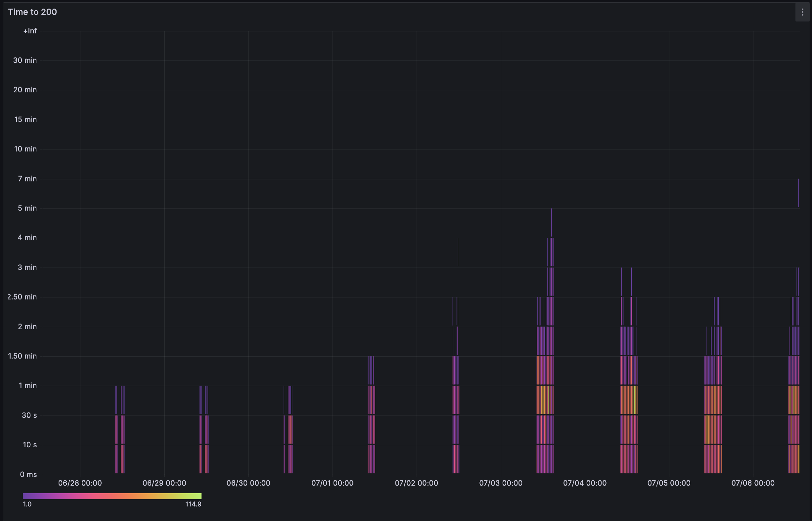
Task: Click the isolated 5–7 min cell at the chart's right edge
Action: click(798, 193)
